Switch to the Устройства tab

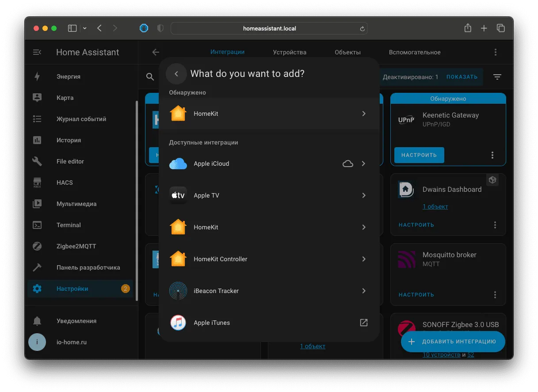click(290, 52)
